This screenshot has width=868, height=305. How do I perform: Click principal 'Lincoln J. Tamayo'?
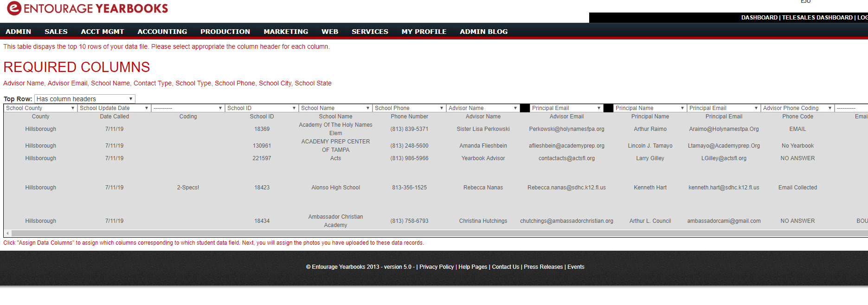pos(650,146)
